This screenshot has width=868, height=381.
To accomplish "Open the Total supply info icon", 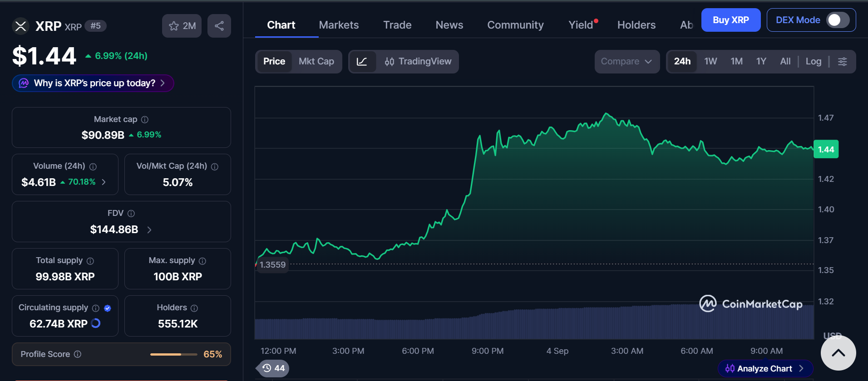I will pyautogui.click(x=90, y=261).
